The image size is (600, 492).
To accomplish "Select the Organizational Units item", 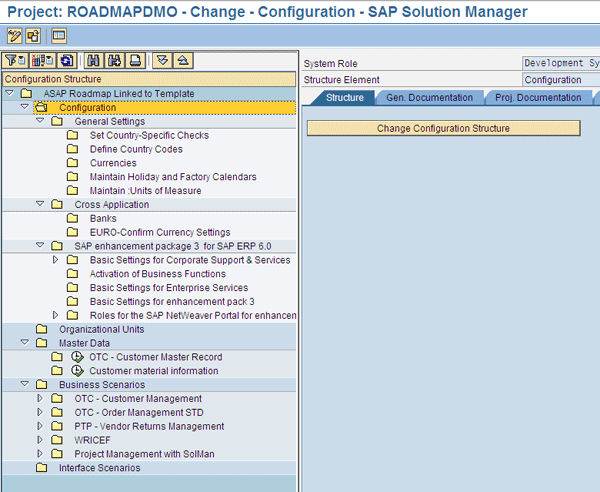I will pos(101,329).
